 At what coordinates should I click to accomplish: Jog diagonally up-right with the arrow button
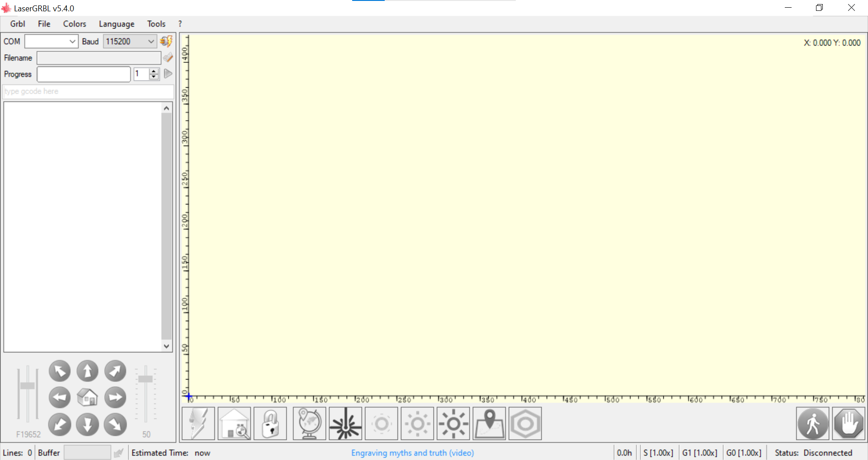pyautogui.click(x=115, y=371)
